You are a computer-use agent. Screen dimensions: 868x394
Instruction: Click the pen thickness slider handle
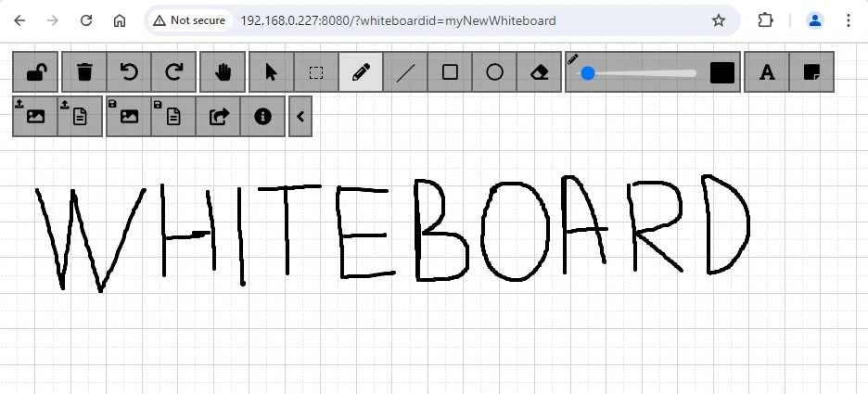(587, 72)
